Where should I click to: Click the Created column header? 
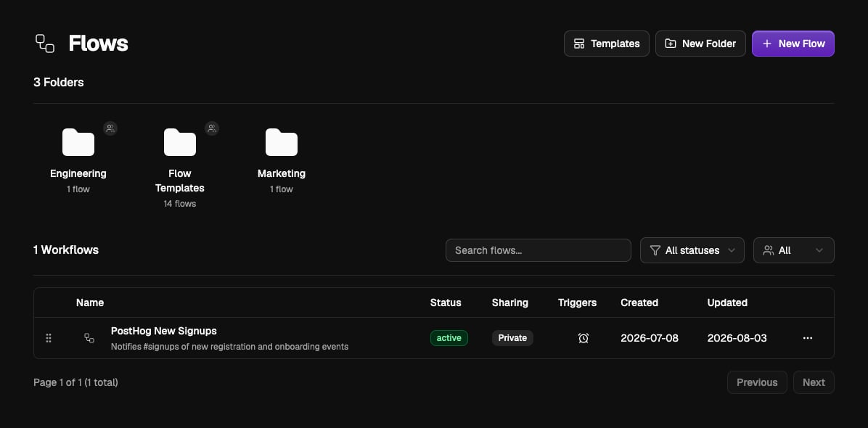639,303
